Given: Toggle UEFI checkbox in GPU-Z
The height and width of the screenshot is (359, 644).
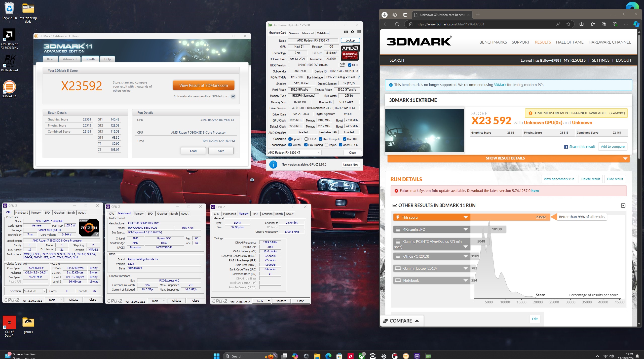Looking at the screenshot, I should click(349, 65).
